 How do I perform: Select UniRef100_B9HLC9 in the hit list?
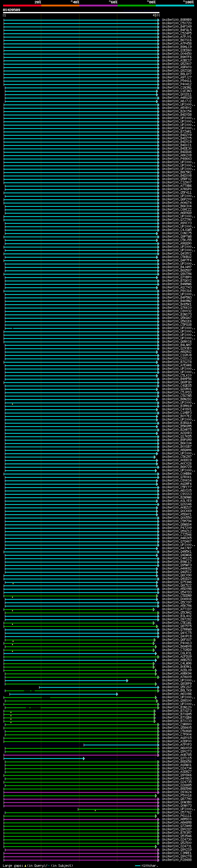(x=176, y=47)
